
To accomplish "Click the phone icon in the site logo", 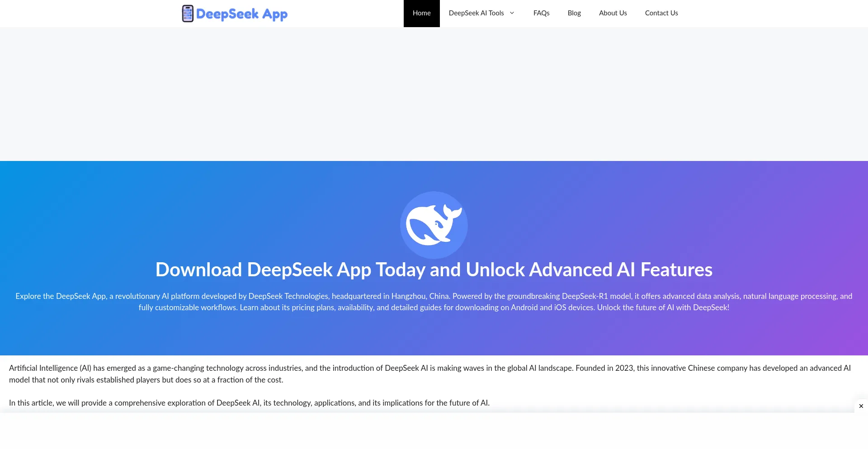I will [x=188, y=14].
